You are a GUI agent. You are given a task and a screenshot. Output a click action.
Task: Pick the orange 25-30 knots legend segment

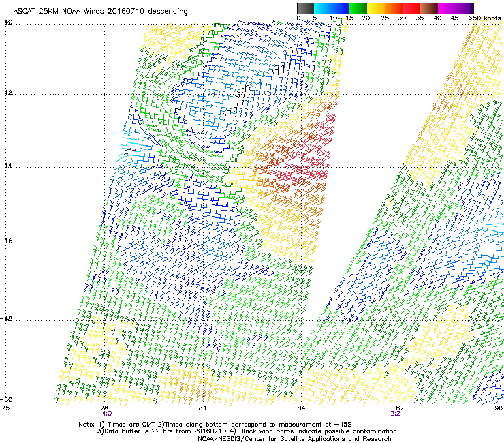tap(394, 8)
